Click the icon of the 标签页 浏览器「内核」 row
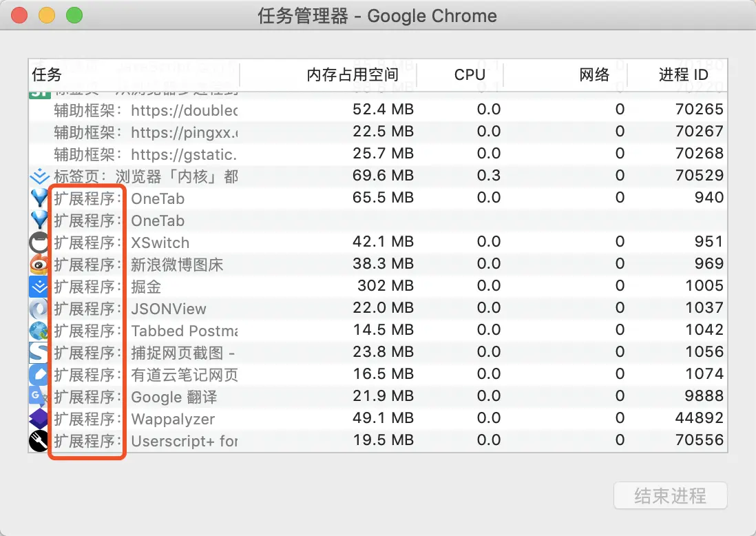The width and height of the screenshot is (756, 536). [x=39, y=176]
